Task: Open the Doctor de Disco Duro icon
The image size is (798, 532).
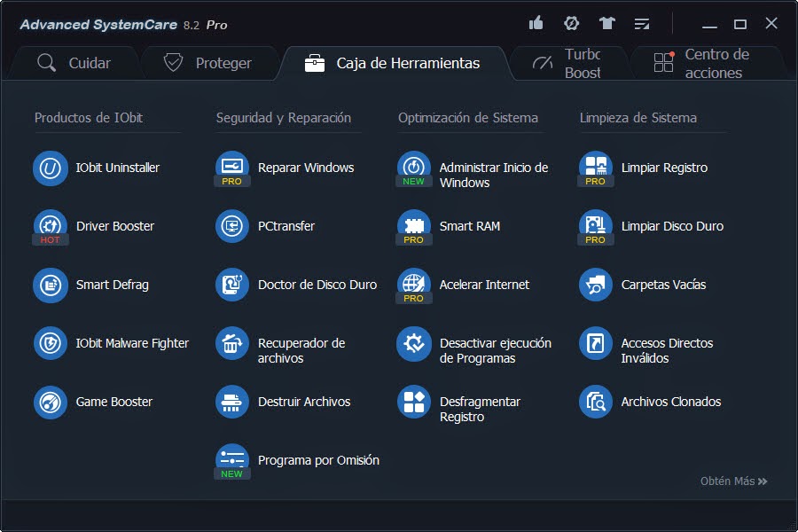Action: [x=232, y=286]
